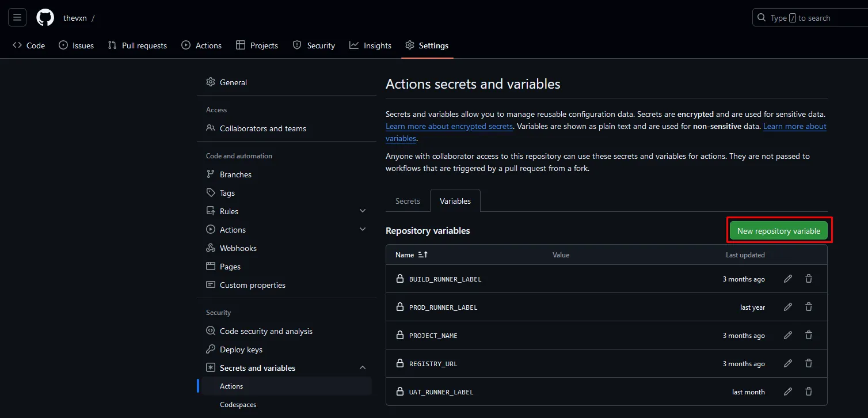
Task: Click the PROJECT_NAME variable name
Action: click(x=433, y=336)
